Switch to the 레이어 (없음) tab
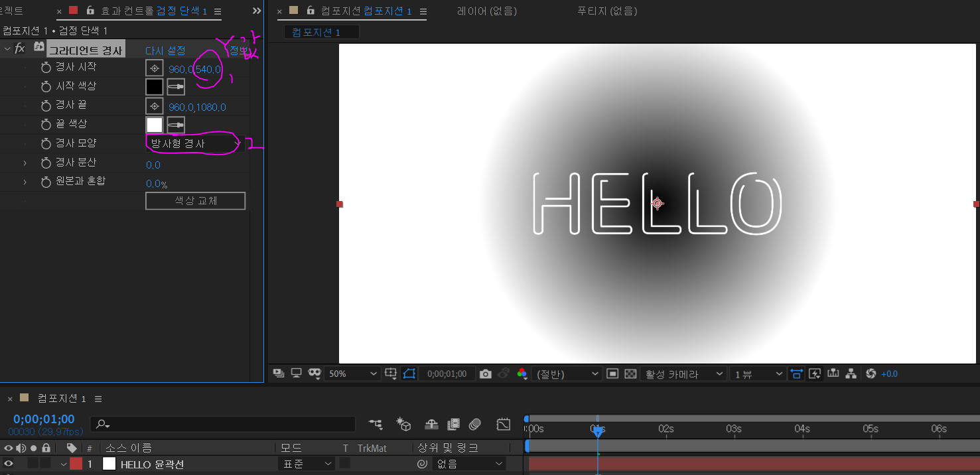This screenshot has width=980, height=475. [487, 11]
